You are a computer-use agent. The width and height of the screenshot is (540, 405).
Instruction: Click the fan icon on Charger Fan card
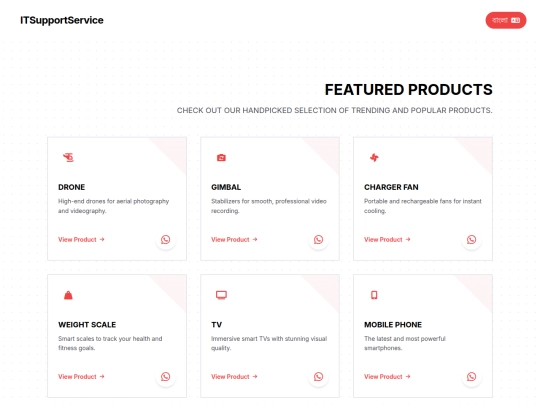[374, 157]
